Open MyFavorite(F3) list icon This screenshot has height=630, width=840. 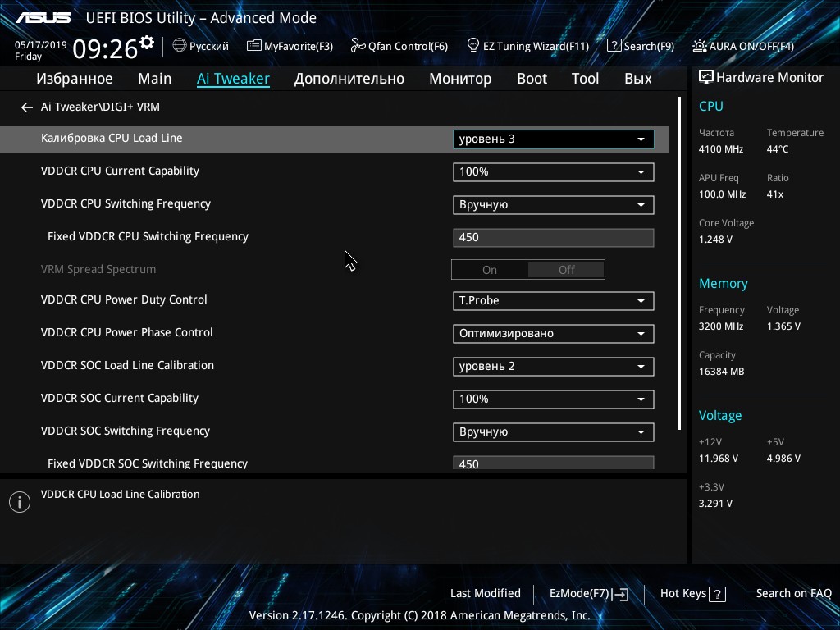(x=253, y=46)
